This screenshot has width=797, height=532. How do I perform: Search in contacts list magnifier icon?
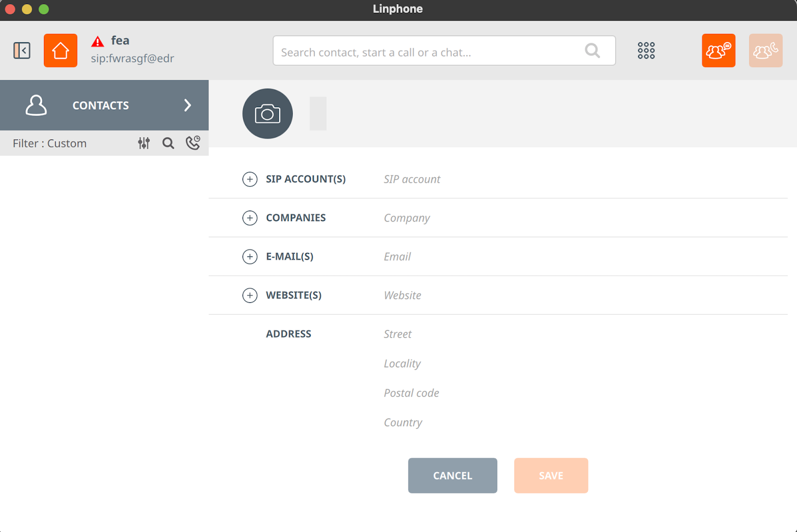pyautogui.click(x=168, y=143)
